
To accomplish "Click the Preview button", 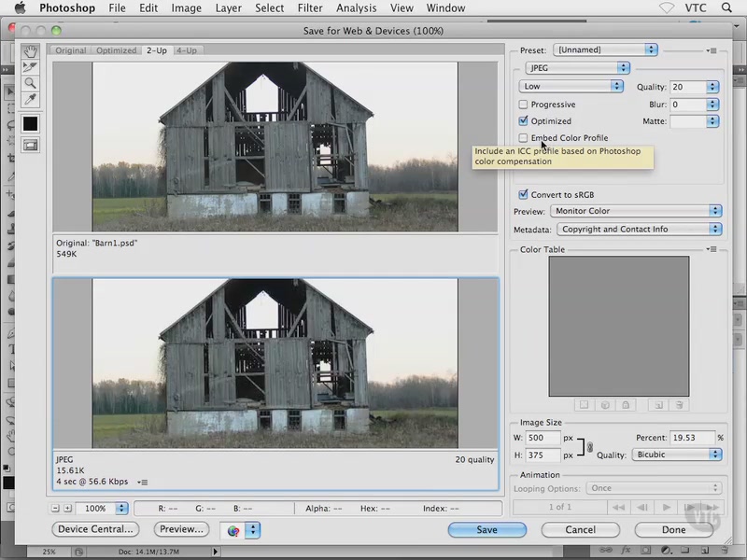I will click(x=181, y=529).
